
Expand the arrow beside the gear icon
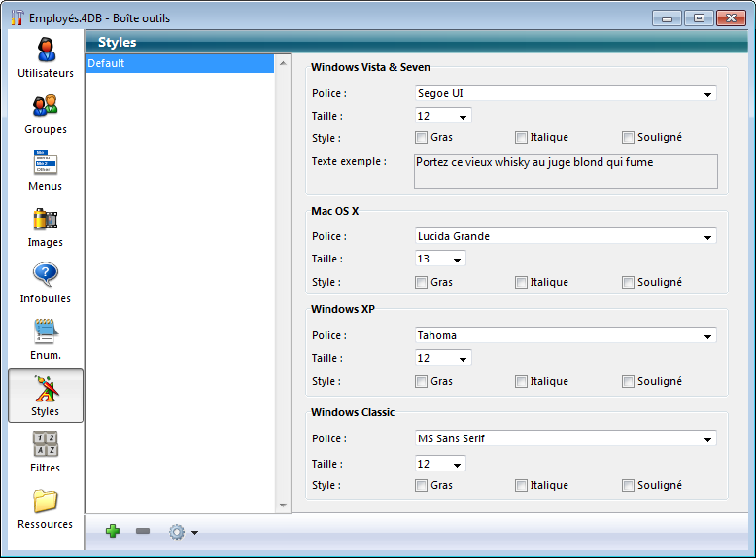click(x=194, y=533)
